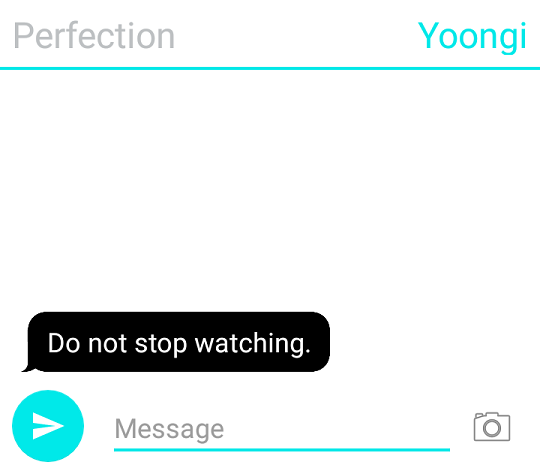Screen dimensions: 540x471
Task: Switch to the Perfection tab
Action: tap(94, 35)
